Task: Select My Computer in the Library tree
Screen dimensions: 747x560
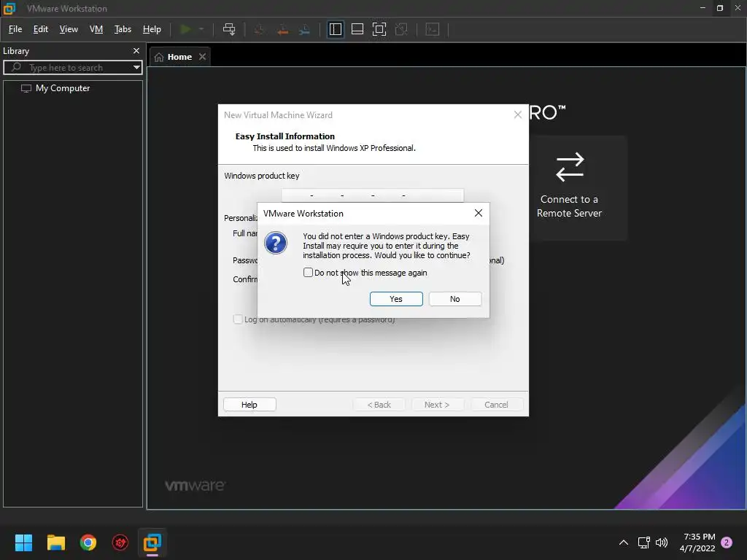Action: [x=63, y=88]
